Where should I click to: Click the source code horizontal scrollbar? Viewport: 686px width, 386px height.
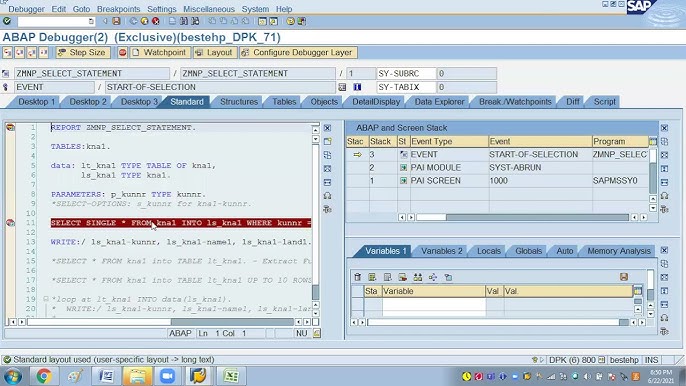pyautogui.click(x=161, y=322)
